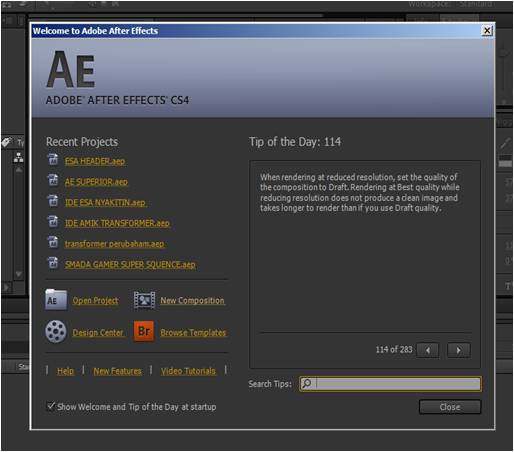
Task: Click file icon beside transformer perubaham.aep
Action: (53, 242)
